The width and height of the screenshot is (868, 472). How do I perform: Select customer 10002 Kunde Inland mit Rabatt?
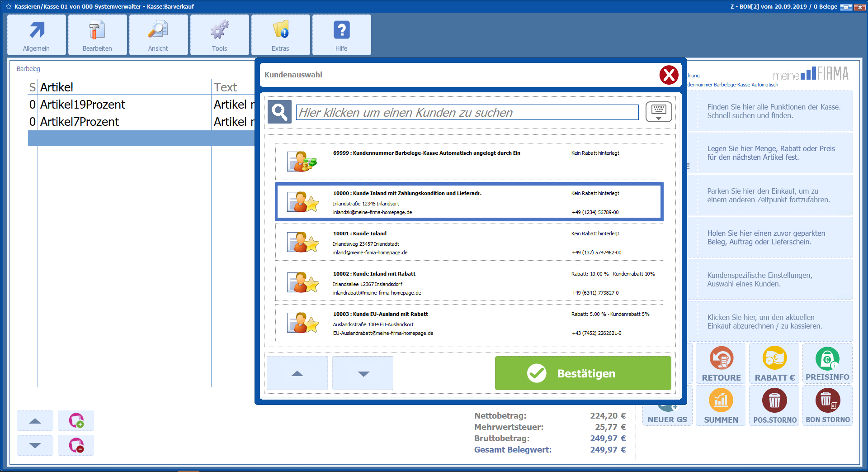pyautogui.click(x=469, y=283)
